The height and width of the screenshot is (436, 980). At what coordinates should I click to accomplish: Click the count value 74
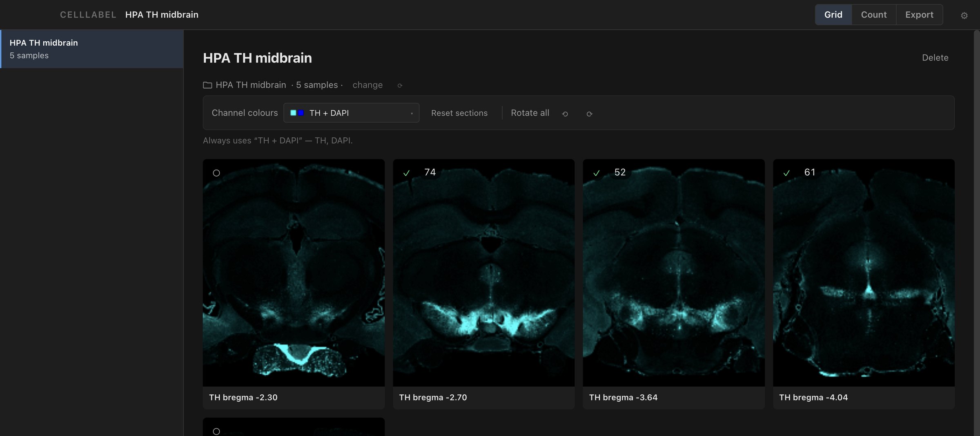point(430,172)
